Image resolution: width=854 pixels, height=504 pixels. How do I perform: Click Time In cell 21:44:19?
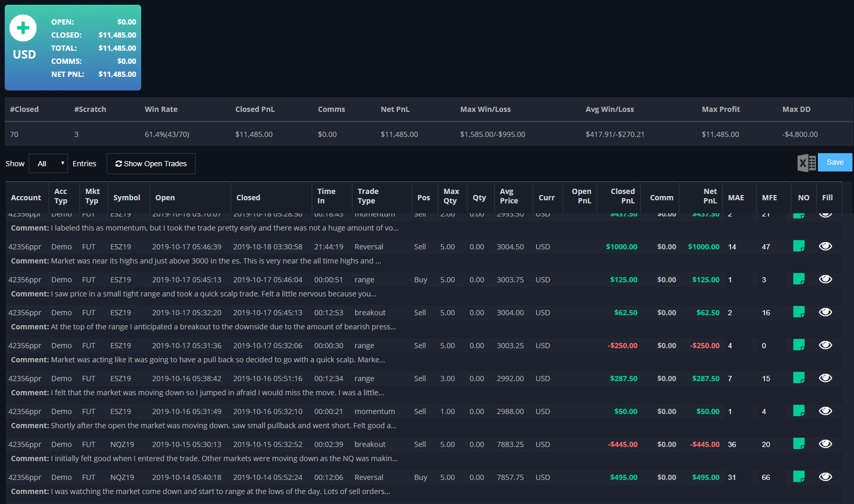pyautogui.click(x=329, y=247)
